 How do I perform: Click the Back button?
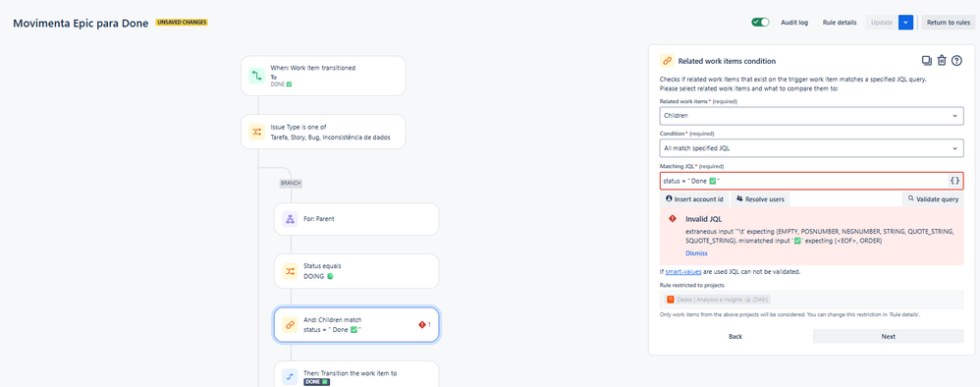[735, 336]
